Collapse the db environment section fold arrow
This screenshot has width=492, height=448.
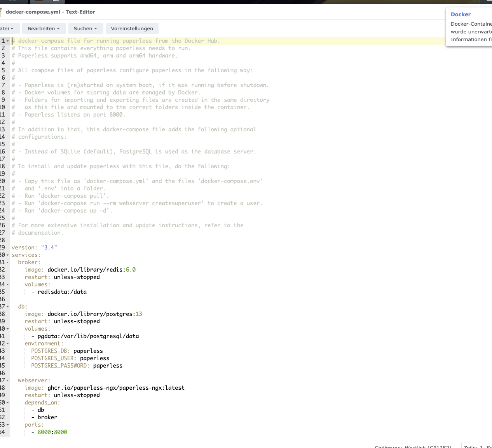click(x=7, y=344)
